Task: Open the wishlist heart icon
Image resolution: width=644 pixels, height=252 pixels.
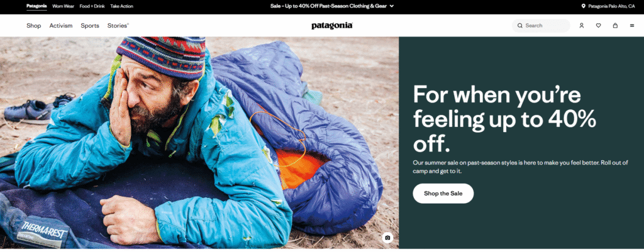Action: tap(599, 25)
